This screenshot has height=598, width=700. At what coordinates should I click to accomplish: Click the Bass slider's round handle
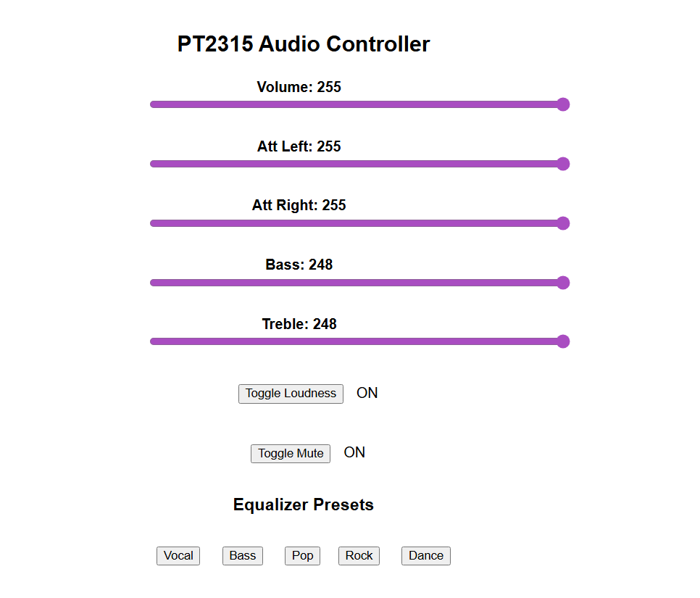point(563,283)
